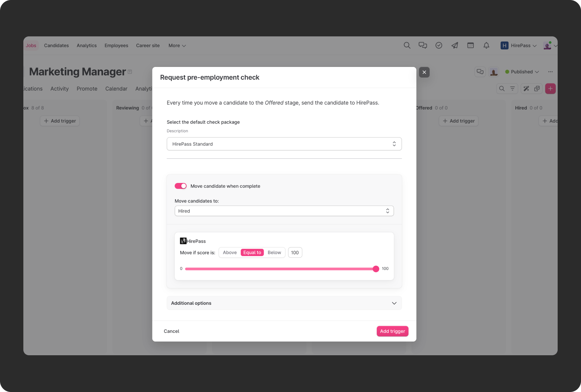Open the pipeline filter icon
Viewport: 581px width, 392px height.
tap(512, 89)
